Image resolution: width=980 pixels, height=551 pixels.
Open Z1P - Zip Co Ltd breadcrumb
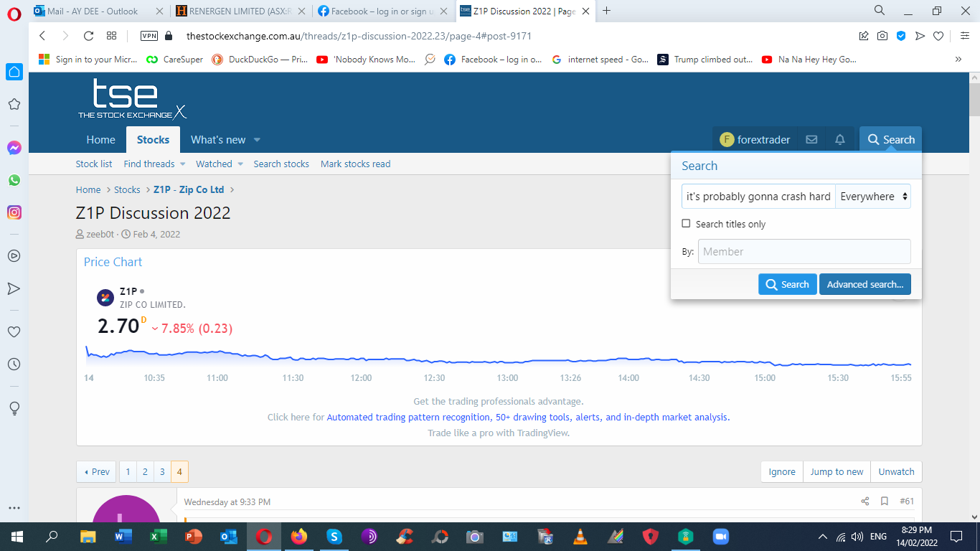point(189,190)
